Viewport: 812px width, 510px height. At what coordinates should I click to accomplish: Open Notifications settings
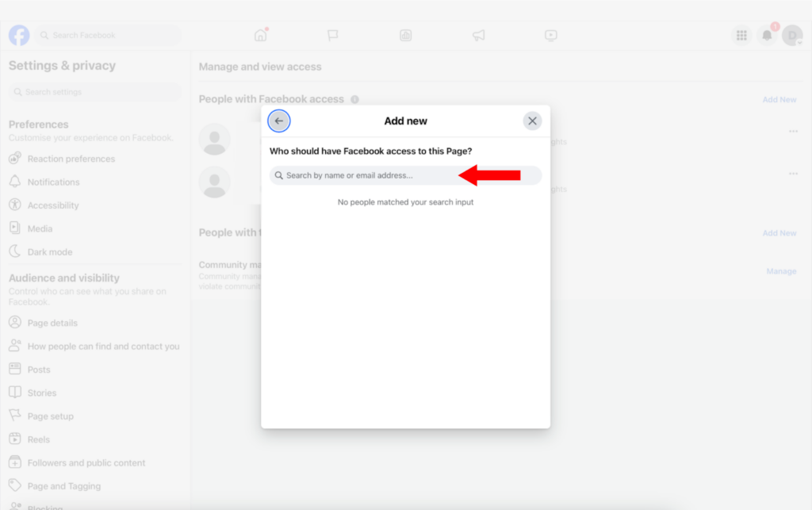tap(95, 182)
